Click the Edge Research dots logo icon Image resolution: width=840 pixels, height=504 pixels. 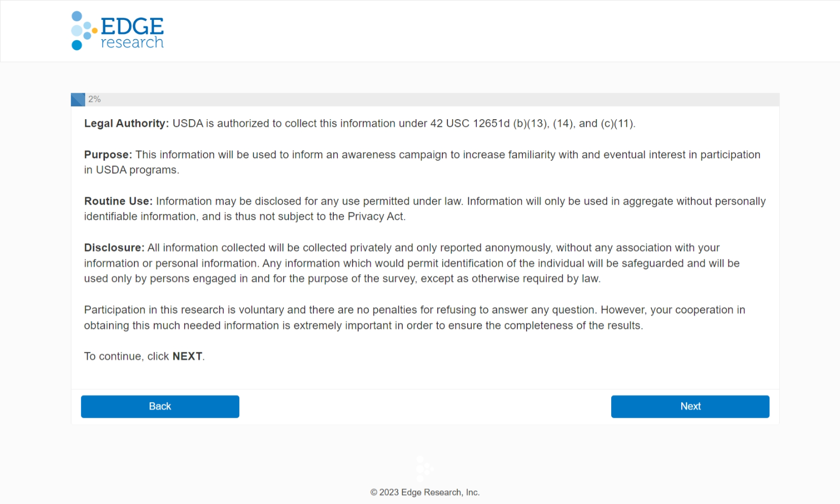(x=82, y=30)
